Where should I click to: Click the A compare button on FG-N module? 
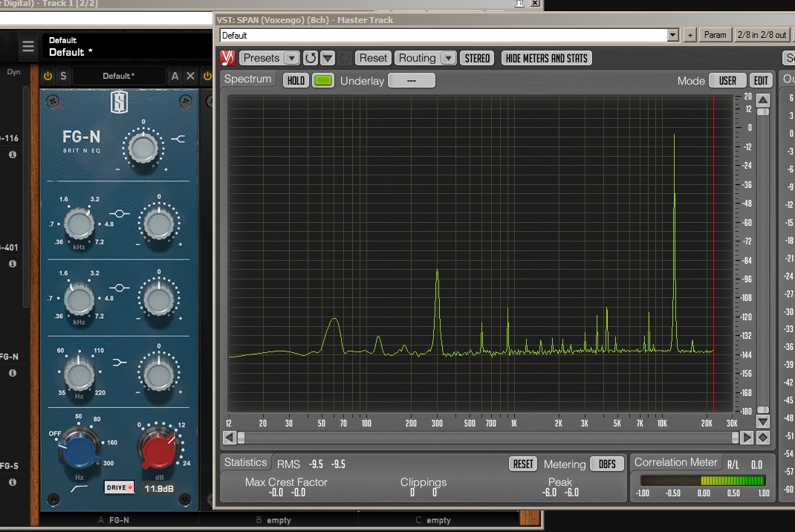click(x=175, y=76)
